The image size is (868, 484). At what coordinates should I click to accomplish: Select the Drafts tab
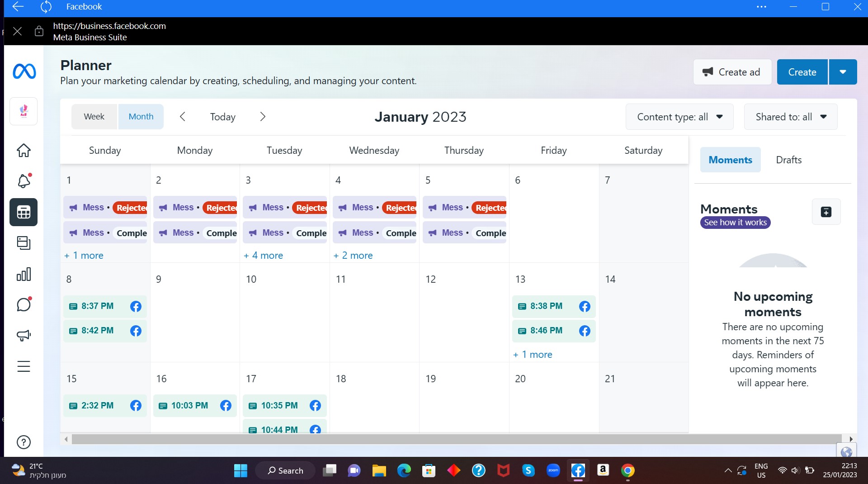pos(788,160)
